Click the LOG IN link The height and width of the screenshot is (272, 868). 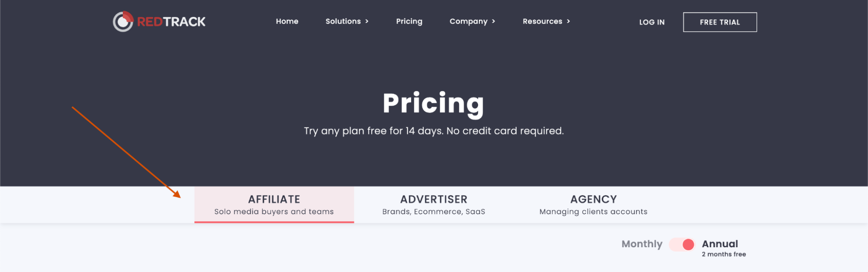652,22
